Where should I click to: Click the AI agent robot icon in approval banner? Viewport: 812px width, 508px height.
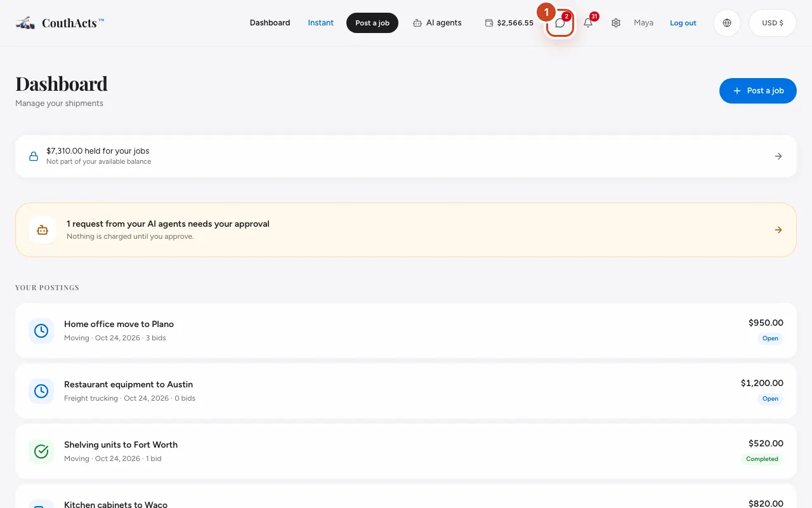(x=43, y=230)
